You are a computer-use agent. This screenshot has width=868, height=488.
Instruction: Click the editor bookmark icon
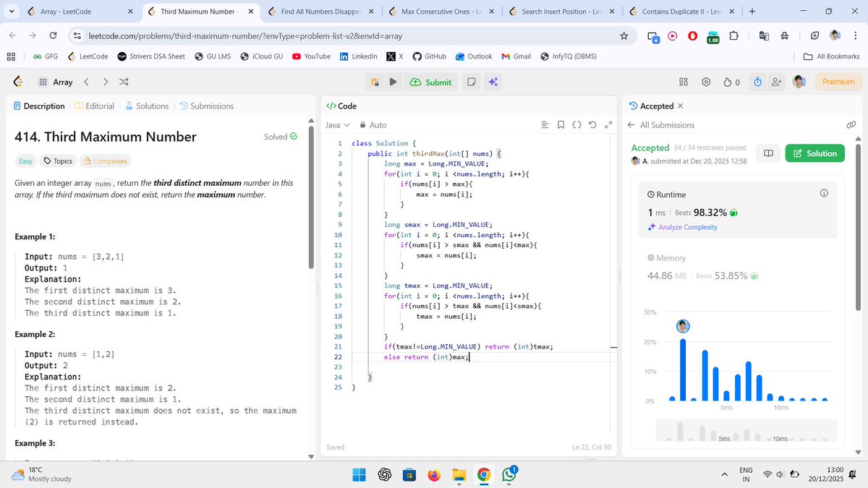point(561,125)
